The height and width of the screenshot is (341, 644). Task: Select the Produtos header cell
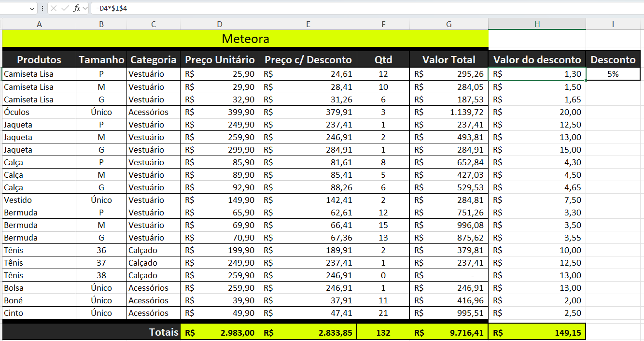coord(39,59)
